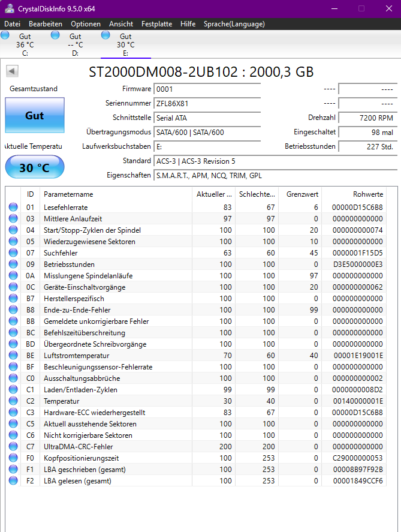Click status icon for Gemeldete unkorrigierbare Fehler
This screenshot has width=401, height=532.
pyautogui.click(x=13, y=321)
